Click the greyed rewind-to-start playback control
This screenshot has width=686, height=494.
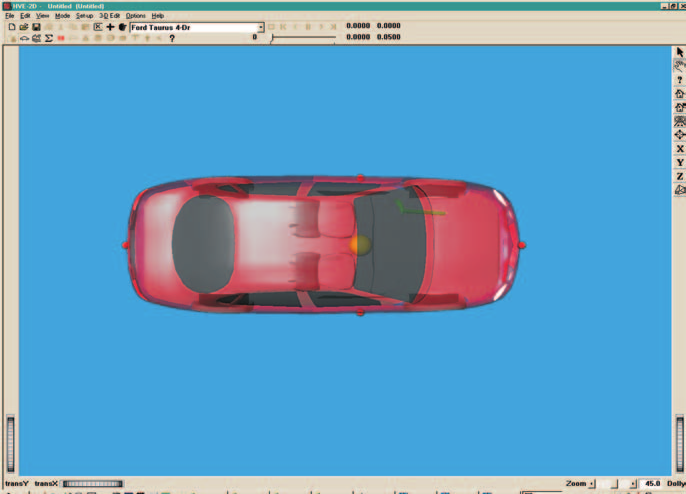[x=283, y=27]
